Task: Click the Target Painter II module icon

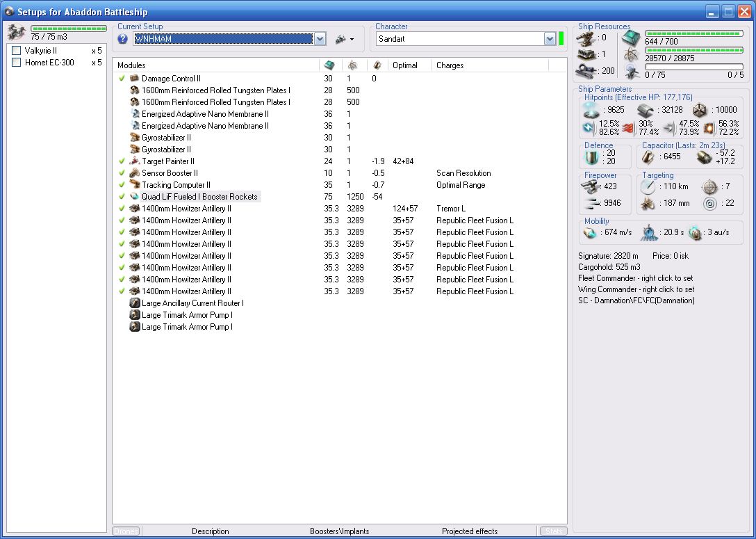Action: [135, 161]
